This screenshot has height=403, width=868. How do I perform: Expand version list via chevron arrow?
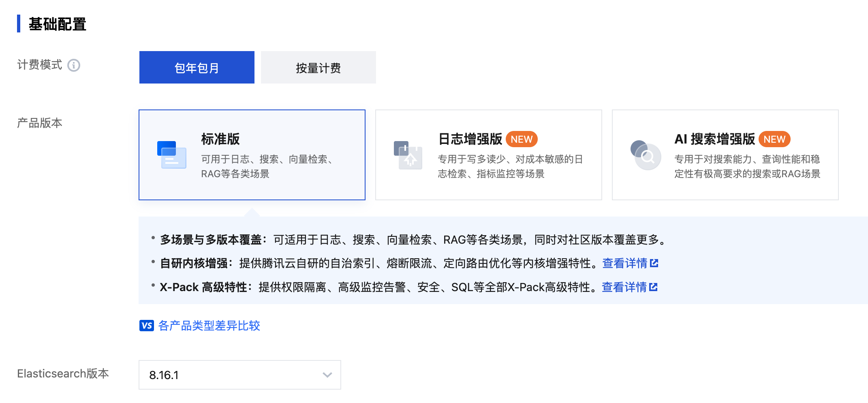(x=327, y=375)
